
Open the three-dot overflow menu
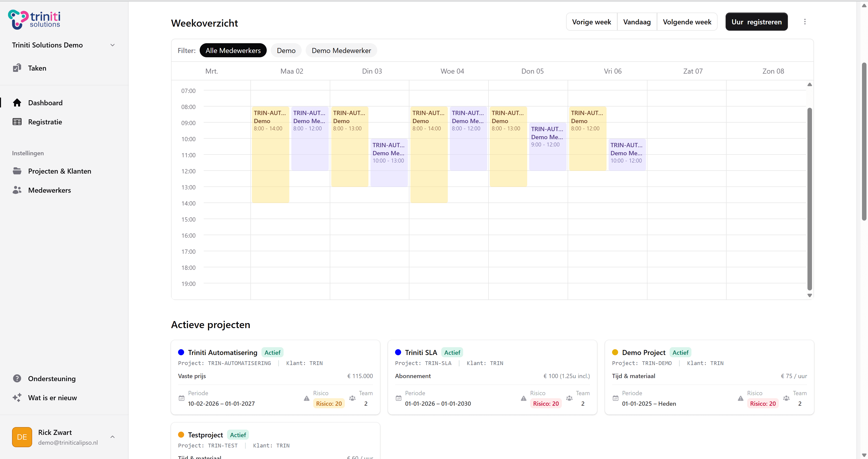805,22
